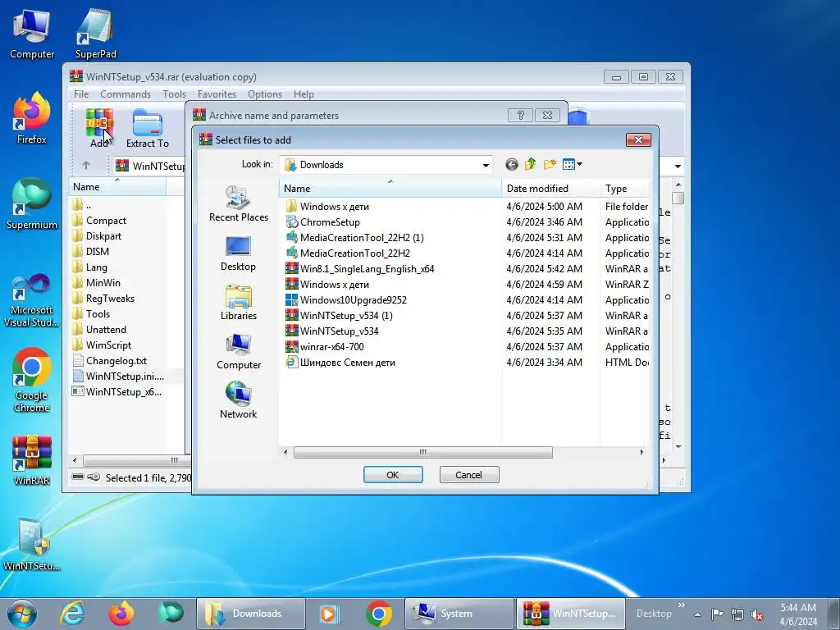Select Libraries in the places sidebar

[239, 303]
